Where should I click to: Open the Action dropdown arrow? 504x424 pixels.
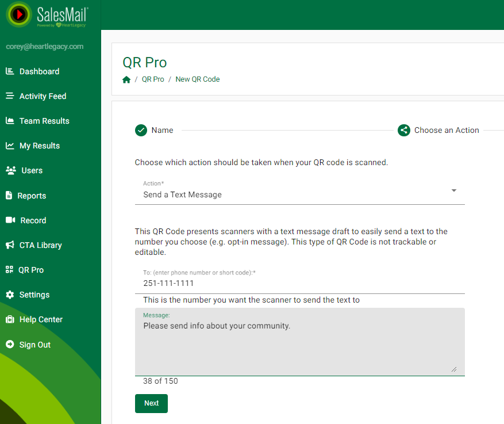(453, 190)
